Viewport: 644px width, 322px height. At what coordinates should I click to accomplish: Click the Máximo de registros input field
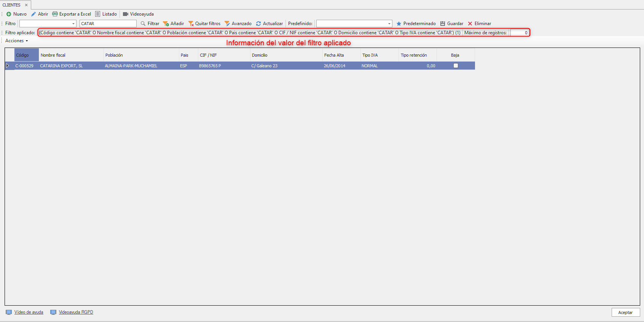519,33
